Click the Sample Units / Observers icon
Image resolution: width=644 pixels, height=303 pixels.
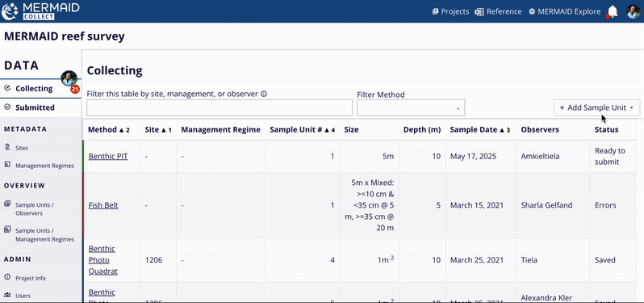(7, 204)
